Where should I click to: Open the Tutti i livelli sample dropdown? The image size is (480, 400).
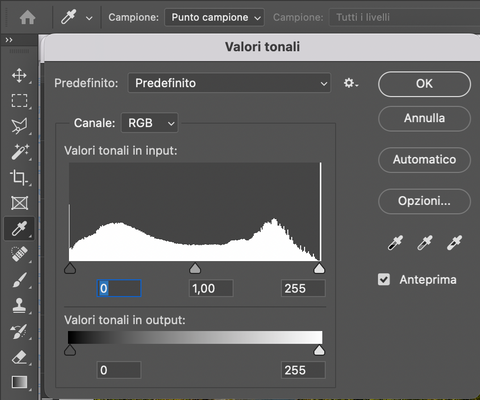(404, 17)
